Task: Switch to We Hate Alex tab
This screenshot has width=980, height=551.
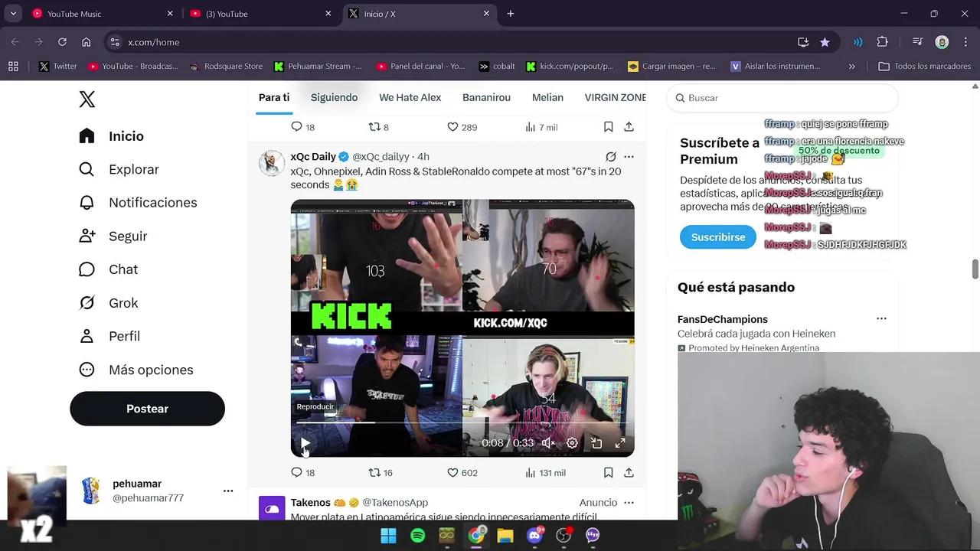Action: pyautogui.click(x=410, y=97)
